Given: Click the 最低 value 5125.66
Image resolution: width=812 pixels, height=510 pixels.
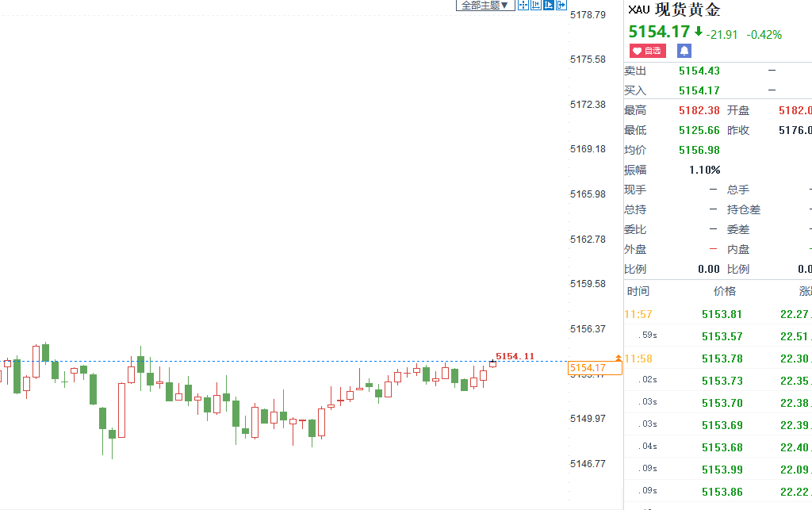Looking at the screenshot, I should (x=699, y=130).
